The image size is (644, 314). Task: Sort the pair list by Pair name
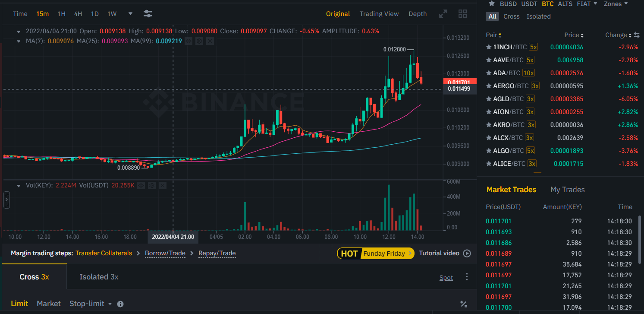[x=493, y=35]
